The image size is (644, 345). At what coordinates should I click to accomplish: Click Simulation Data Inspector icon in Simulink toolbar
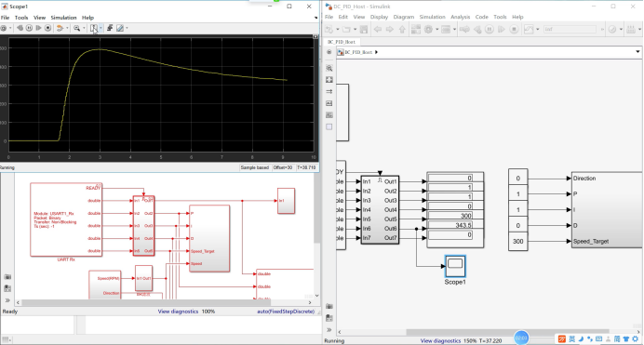529,29
